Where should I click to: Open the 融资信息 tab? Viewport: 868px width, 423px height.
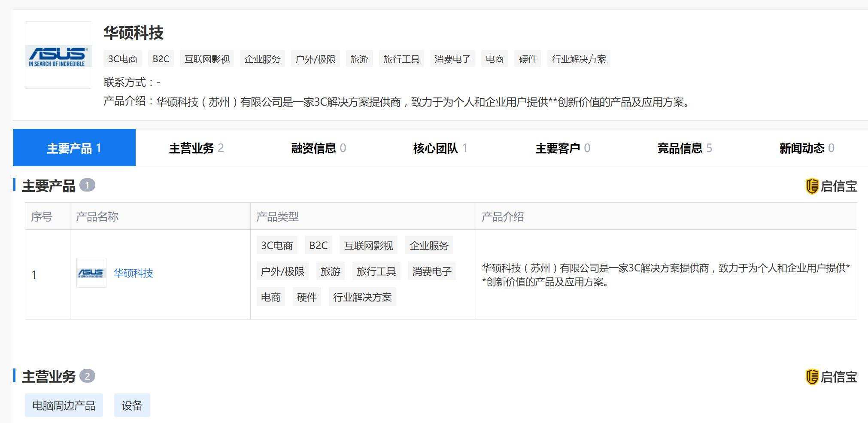pyautogui.click(x=319, y=148)
